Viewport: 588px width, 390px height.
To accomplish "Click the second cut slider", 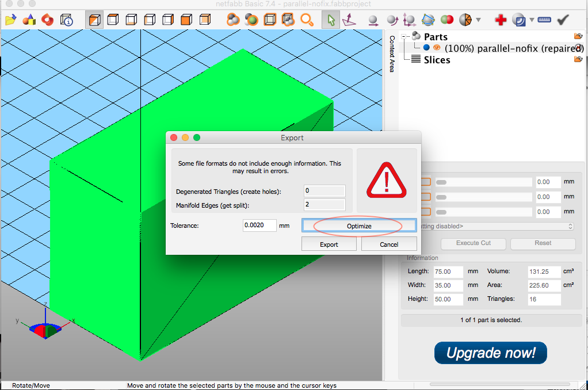I will click(484, 197).
